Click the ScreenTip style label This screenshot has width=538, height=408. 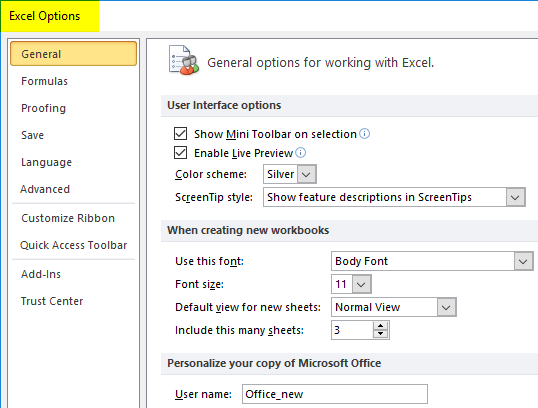[x=214, y=197]
